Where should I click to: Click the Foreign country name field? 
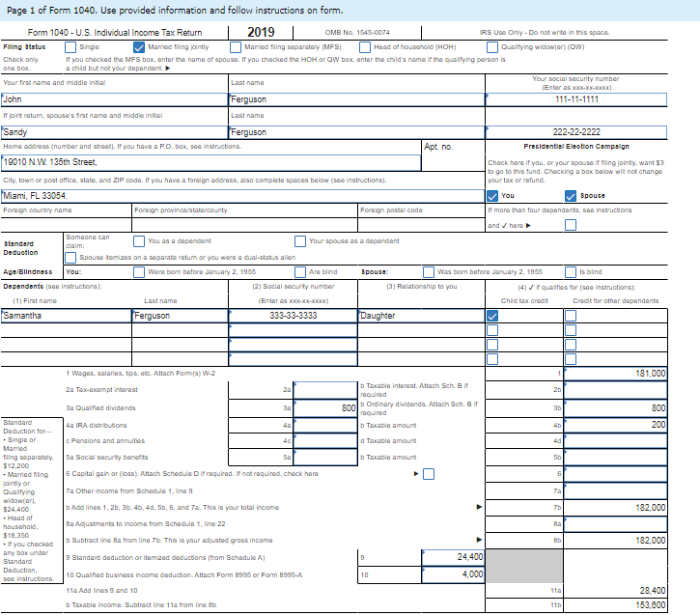pyautogui.click(x=67, y=225)
